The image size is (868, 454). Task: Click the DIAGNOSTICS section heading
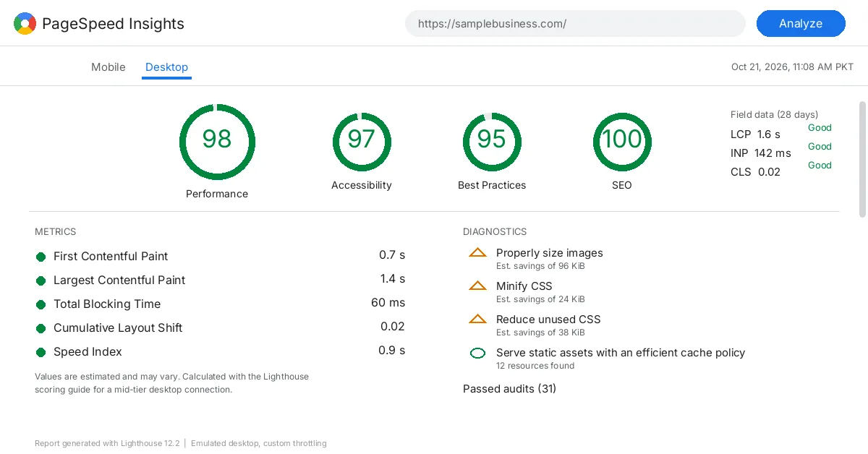point(495,232)
